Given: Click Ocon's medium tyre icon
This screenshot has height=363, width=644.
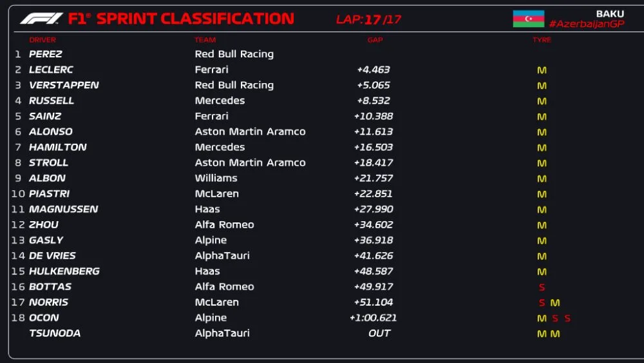Looking at the screenshot, I should coord(542,319).
